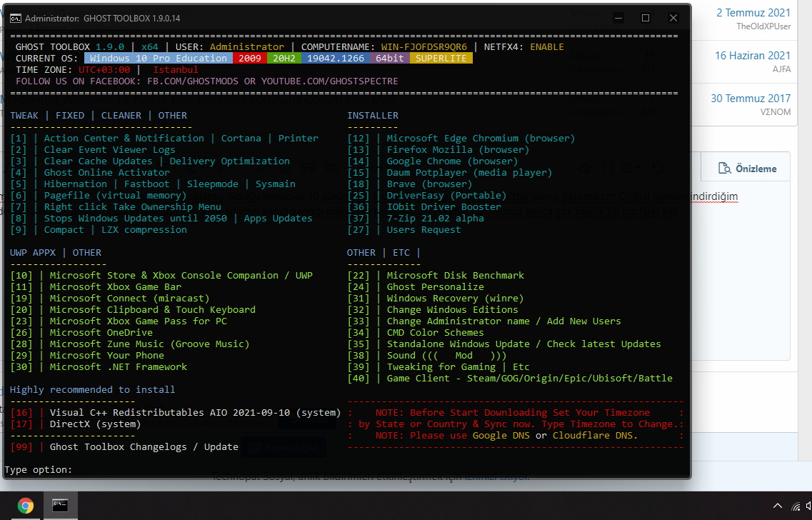Screen dimensions: 812x520
Task: Click the 'Windows 10 Pro Education' OS label
Action: [x=159, y=58]
